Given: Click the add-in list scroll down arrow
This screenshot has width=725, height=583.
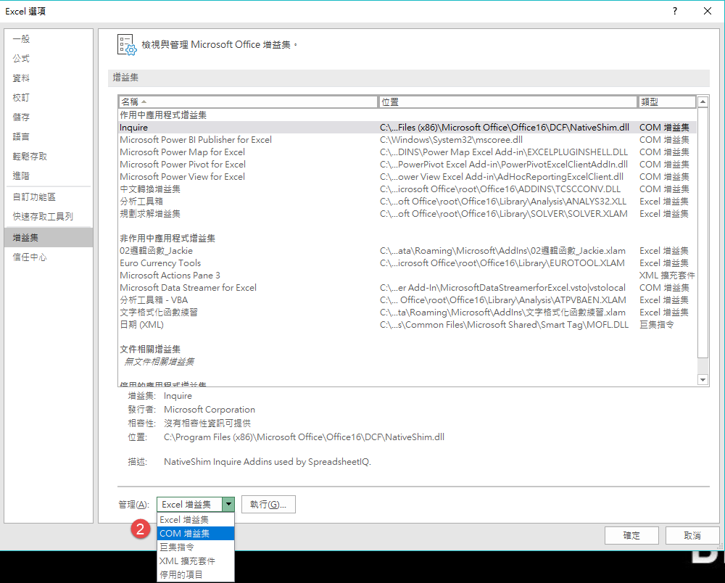Looking at the screenshot, I should click(x=703, y=380).
